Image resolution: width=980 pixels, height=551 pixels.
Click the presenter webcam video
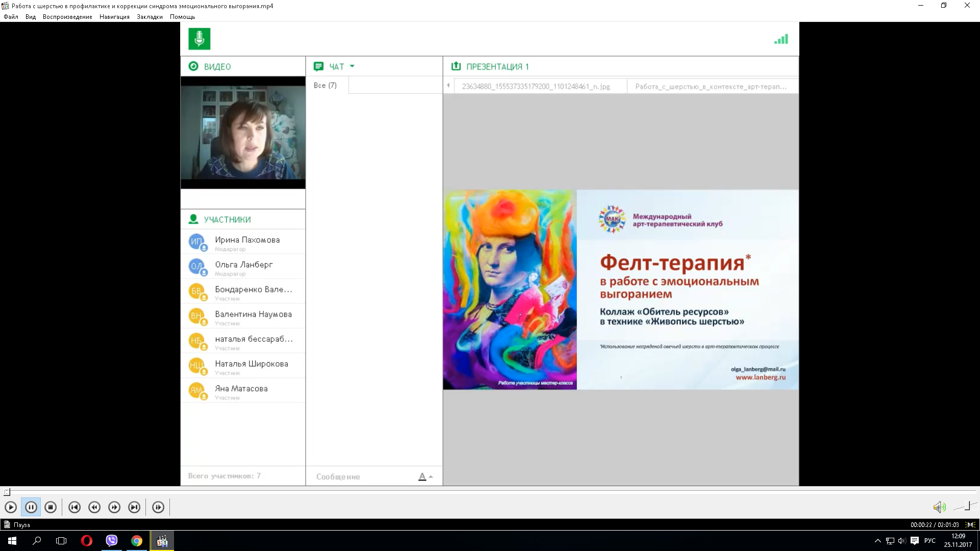pos(243,133)
